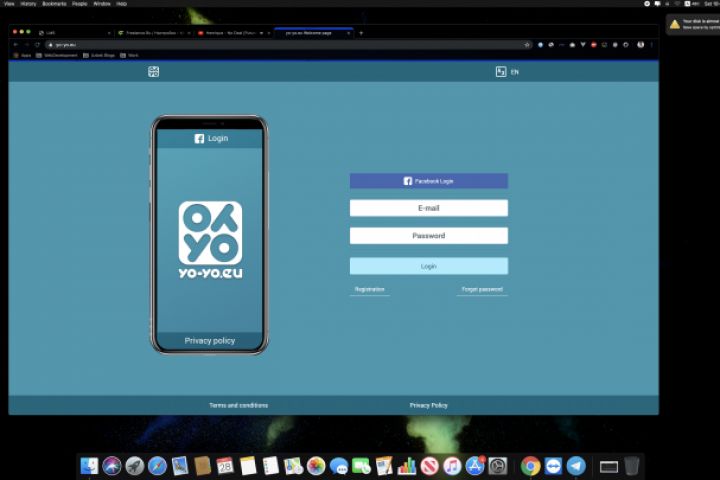Viewport: 720px width, 480px height.
Task: Open the News app in dock
Action: point(429,466)
